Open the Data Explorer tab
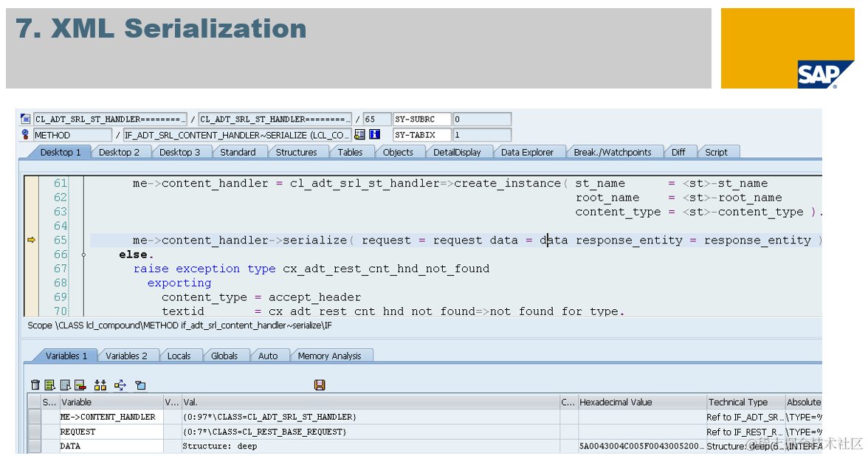The image size is (868, 456). [528, 152]
